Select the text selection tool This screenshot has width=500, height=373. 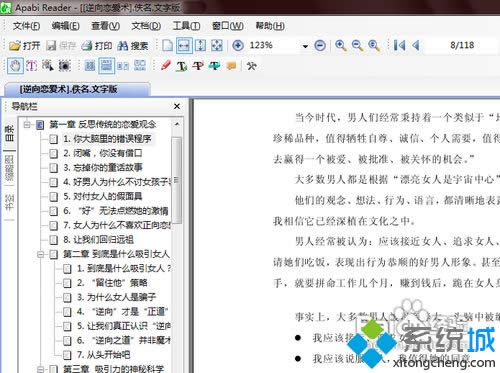click(32, 66)
